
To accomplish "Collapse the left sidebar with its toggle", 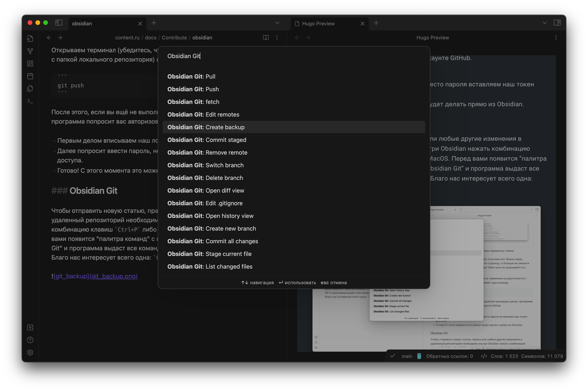I will [x=59, y=22].
